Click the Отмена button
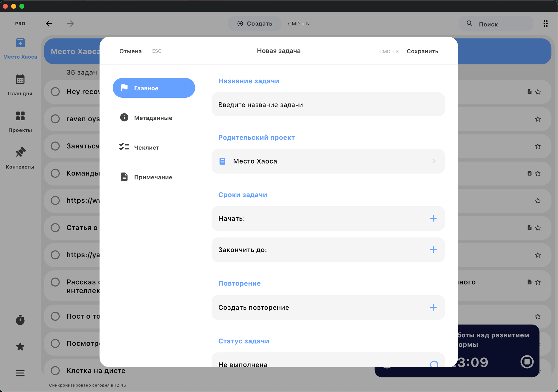Image resolution: width=558 pixels, height=392 pixels. pyautogui.click(x=131, y=51)
